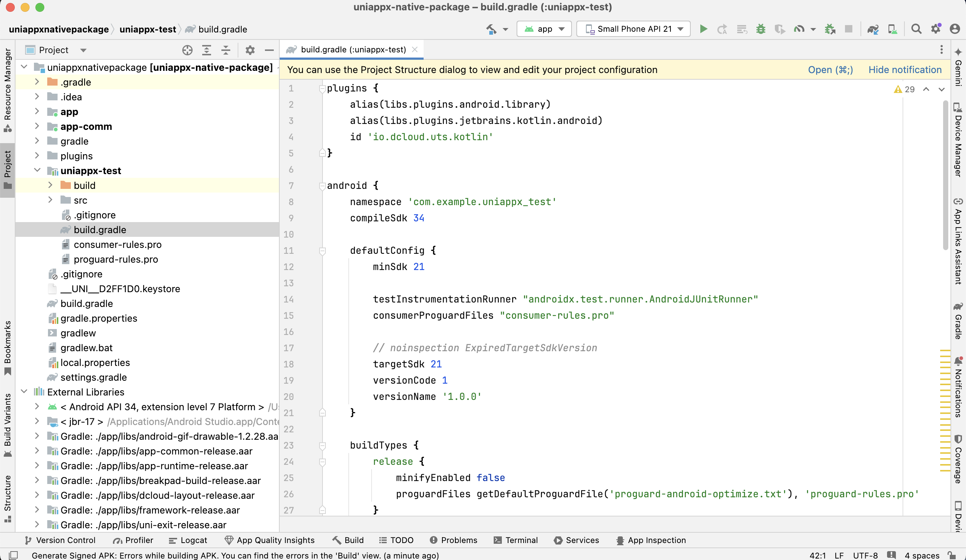Open the editor tabs three-dot menu

point(941,49)
